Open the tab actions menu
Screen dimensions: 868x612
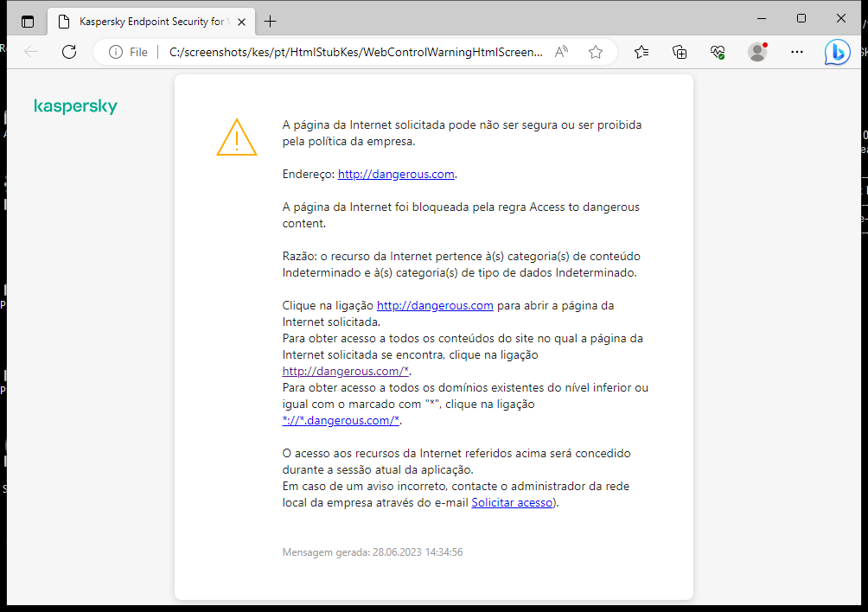pyautogui.click(x=28, y=20)
